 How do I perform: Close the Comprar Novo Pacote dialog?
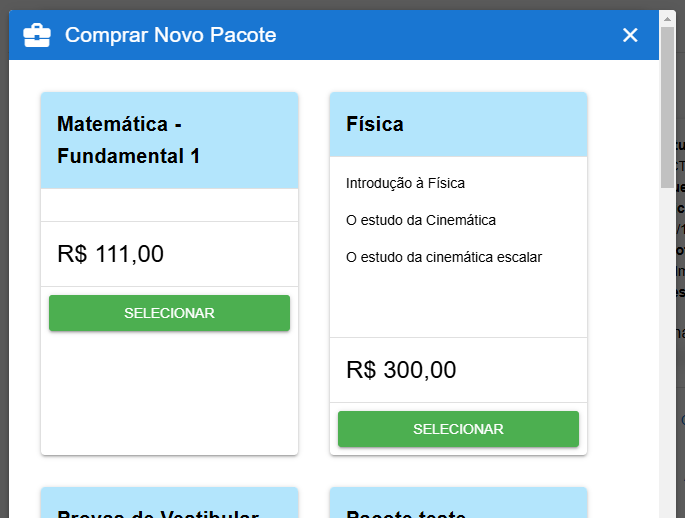(630, 36)
